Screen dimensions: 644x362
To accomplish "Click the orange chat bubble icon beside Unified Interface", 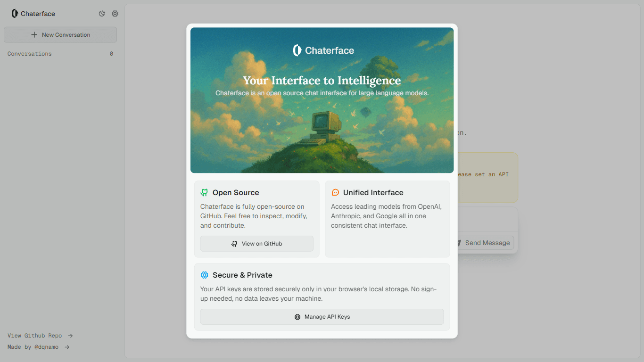I will 335,192.
